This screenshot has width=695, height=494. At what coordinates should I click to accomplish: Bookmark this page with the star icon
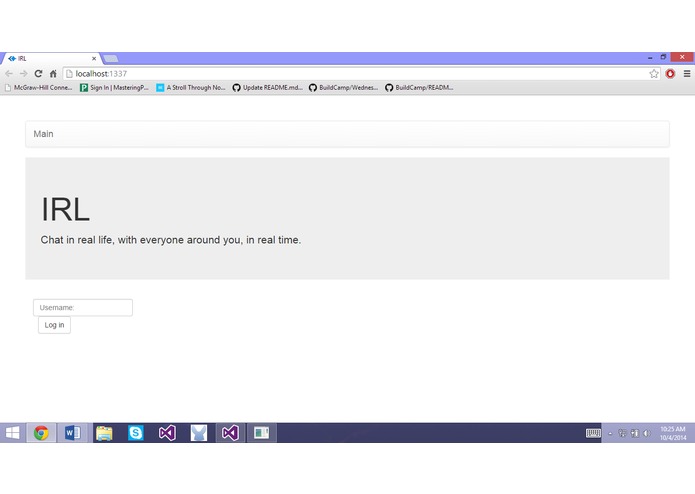(x=654, y=74)
